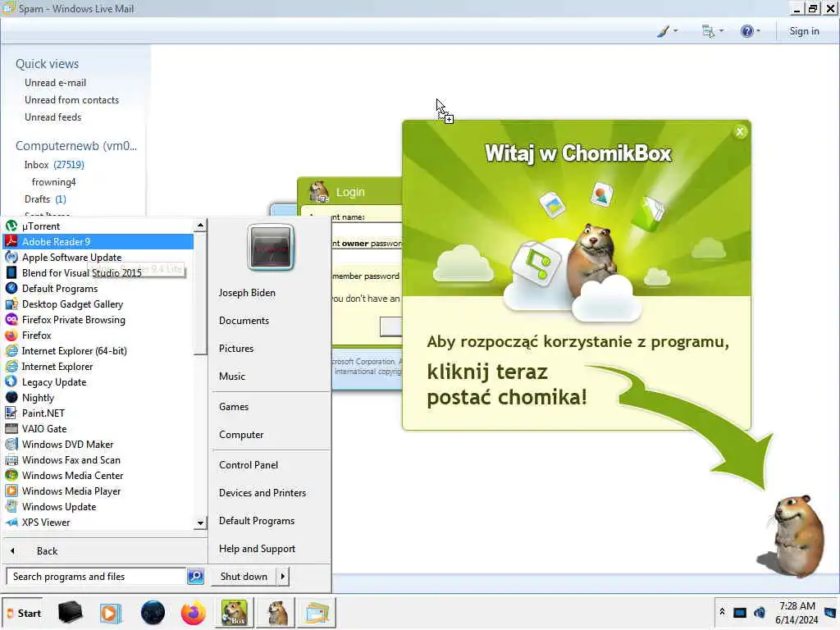
Task: Click the user account picture in Start menu
Action: 271,247
